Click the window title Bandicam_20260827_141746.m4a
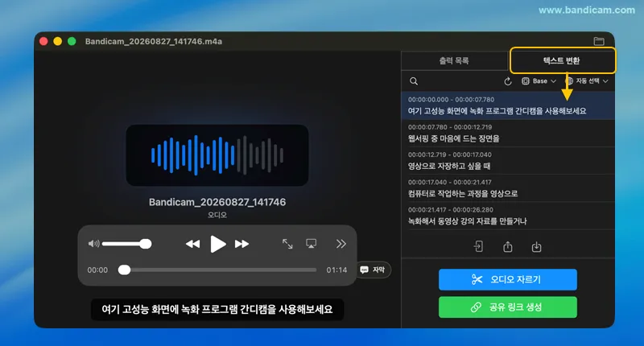The width and height of the screenshot is (644, 346). click(x=154, y=42)
